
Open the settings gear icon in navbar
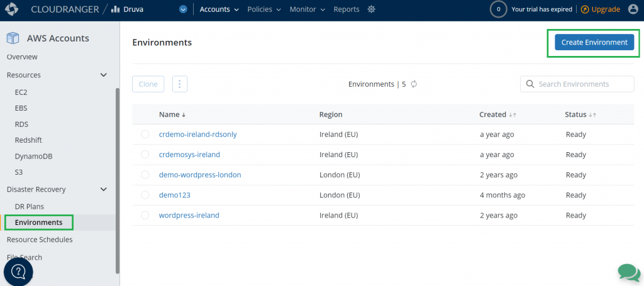click(x=371, y=9)
